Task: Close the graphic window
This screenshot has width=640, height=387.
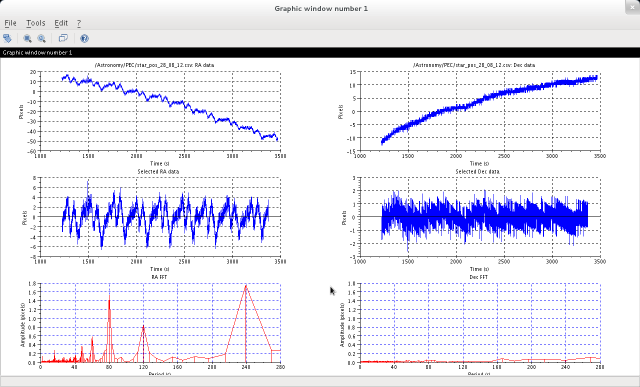Action: [633, 7]
